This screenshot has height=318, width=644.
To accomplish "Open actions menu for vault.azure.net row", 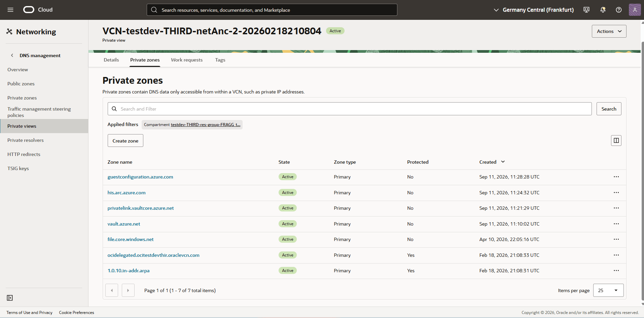I will pos(616,224).
